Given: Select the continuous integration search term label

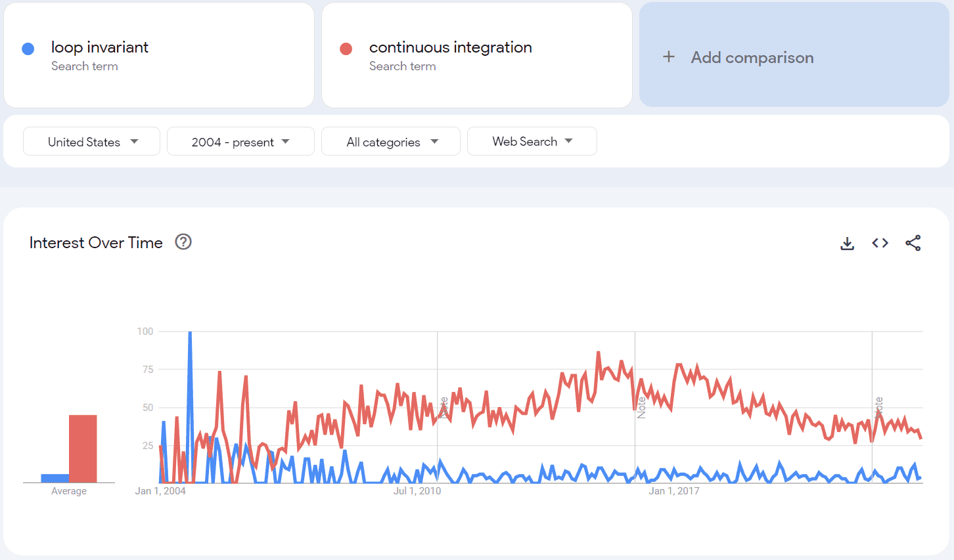Looking at the screenshot, I should pyautogui.click(x=451, y=47).
